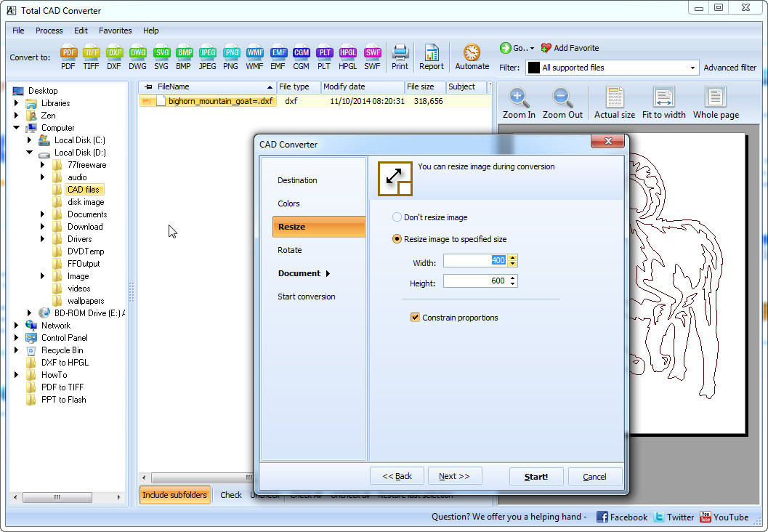
Task: Click Cancel in CAD Converter dialog
Action: [x=595, y=477]
